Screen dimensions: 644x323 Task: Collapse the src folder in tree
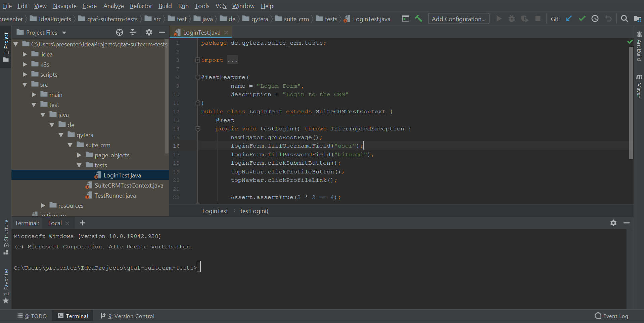(25, 85)
